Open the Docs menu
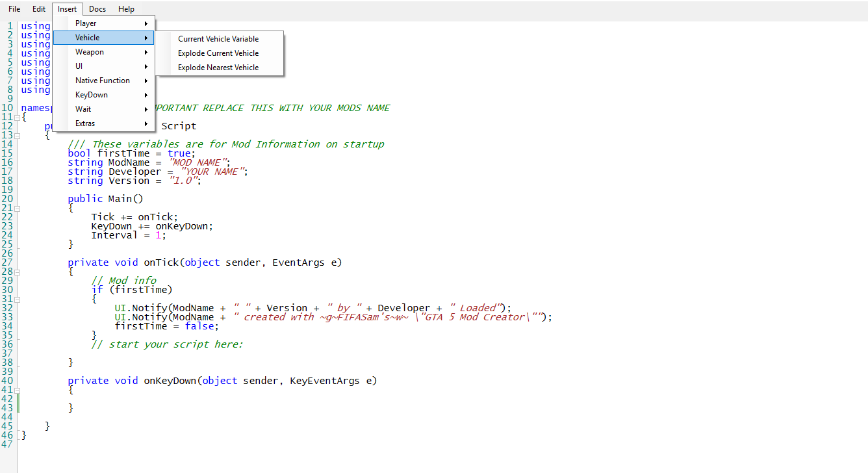 (97, 9)
